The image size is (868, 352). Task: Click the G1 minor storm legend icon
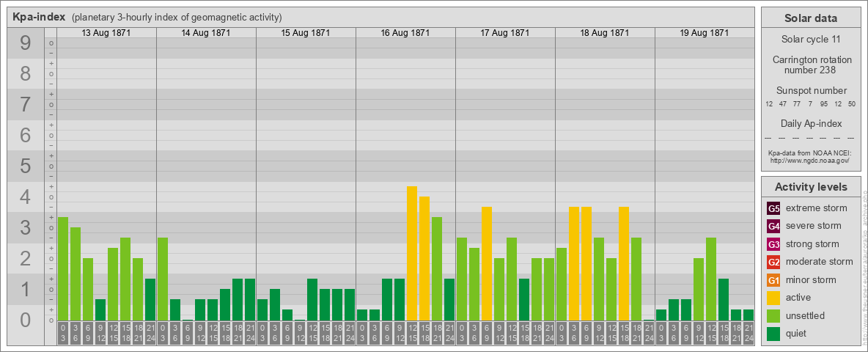pos(773,280)
